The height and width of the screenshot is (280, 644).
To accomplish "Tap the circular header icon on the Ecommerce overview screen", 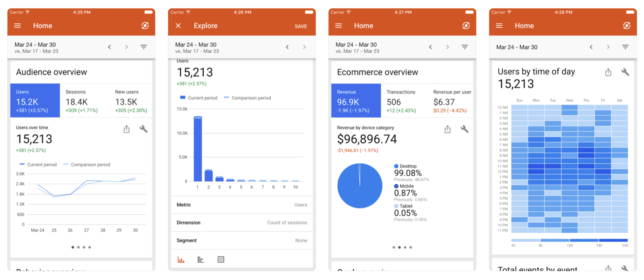I will tap(466, 26).
